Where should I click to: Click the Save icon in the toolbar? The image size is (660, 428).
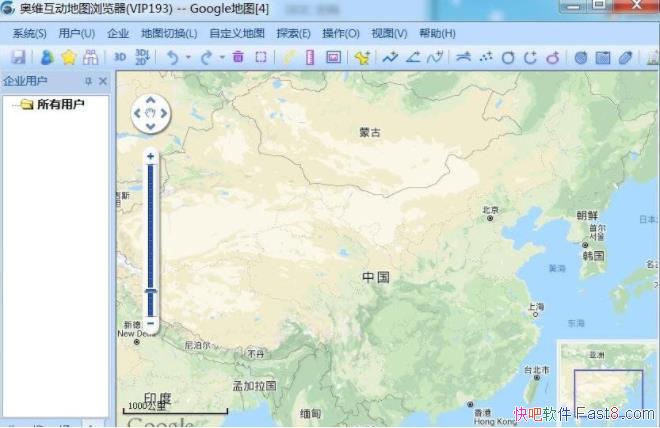click(x=18, y=57)
